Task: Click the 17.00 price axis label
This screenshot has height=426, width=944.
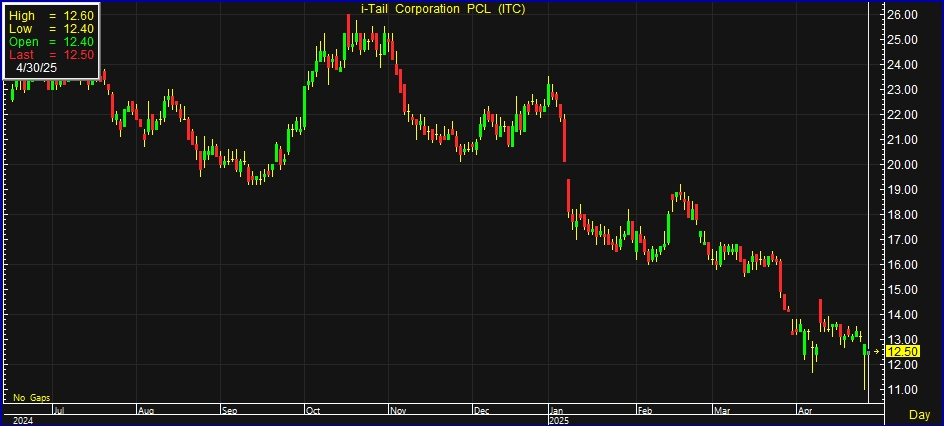Action: pos(903,239)
